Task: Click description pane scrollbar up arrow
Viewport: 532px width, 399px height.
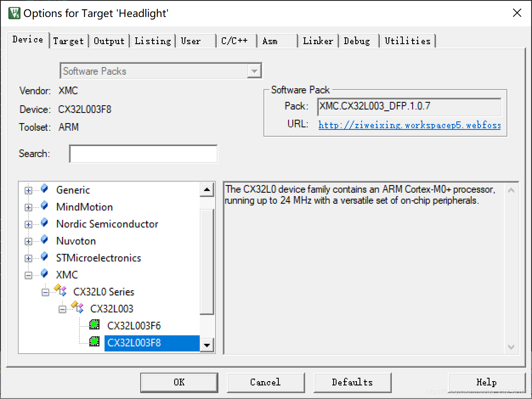Action: (x=511, y=190)
